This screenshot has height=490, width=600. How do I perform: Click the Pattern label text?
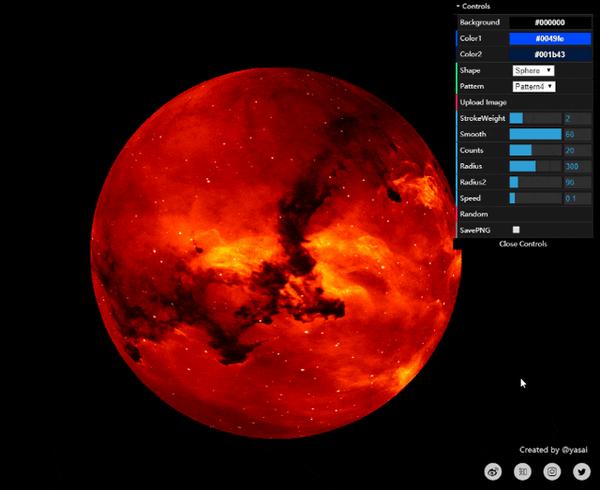[472, 86]
